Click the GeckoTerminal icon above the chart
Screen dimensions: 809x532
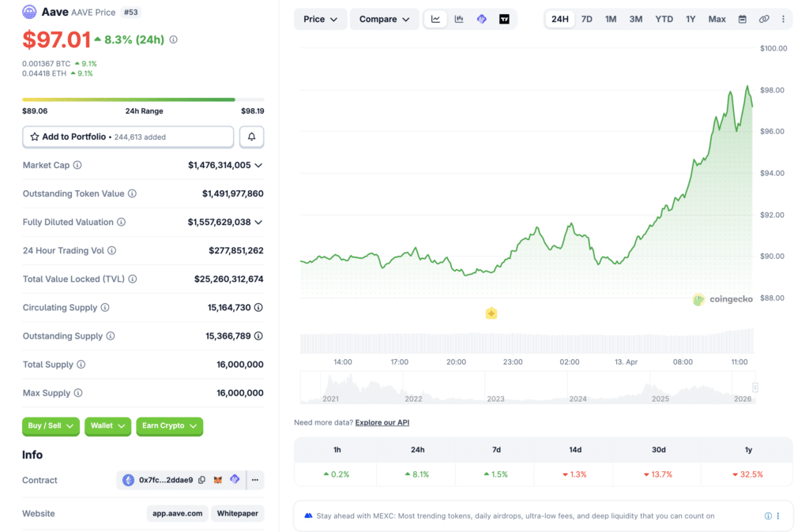point(481,18)
